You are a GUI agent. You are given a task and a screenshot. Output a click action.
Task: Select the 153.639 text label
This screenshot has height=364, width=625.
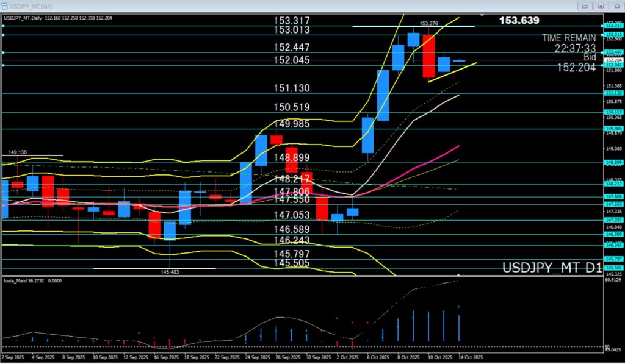[519, 21]
